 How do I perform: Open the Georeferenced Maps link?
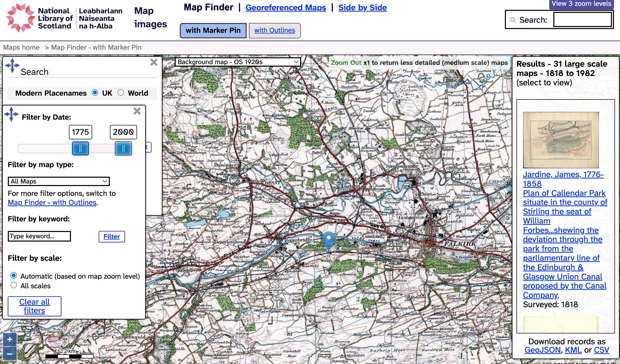[286, 8]
